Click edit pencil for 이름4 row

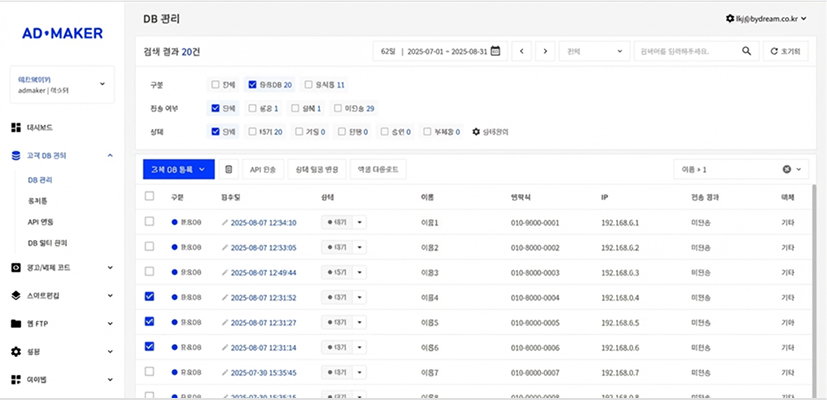click(x=225, y=298)
